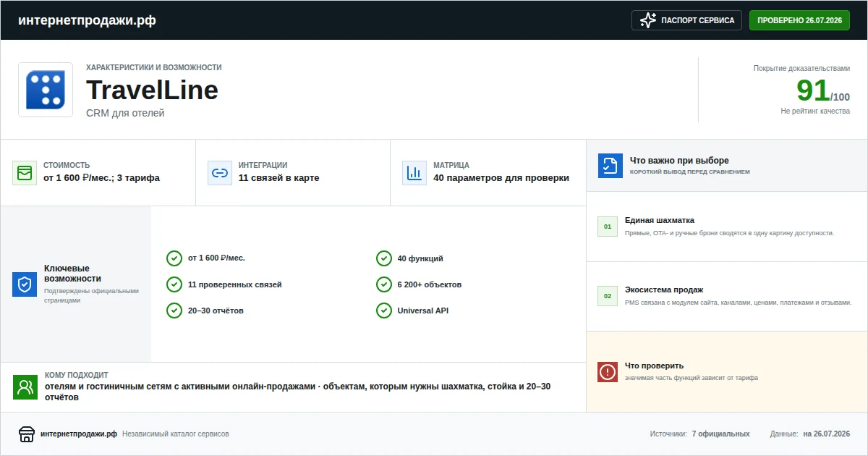Click the 'отелям и гостиничным сетям' description
The image size is (868, 456).
[297, 392]
